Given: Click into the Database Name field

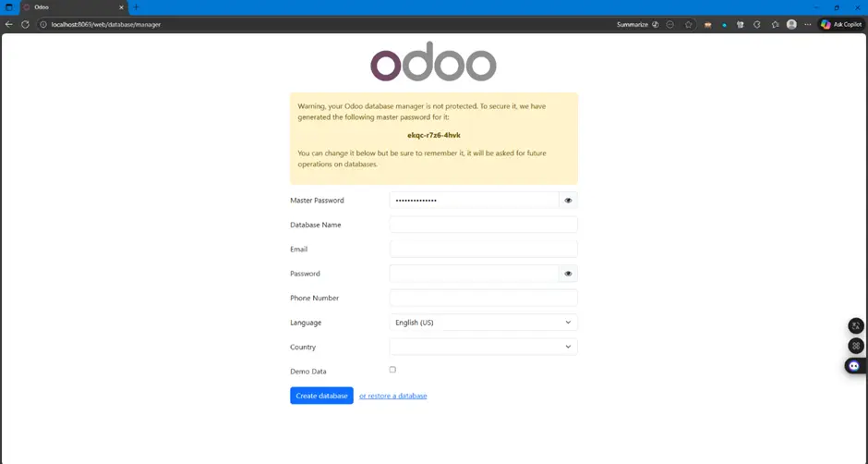Looking at the screenshot, I should tap(483, 225).
